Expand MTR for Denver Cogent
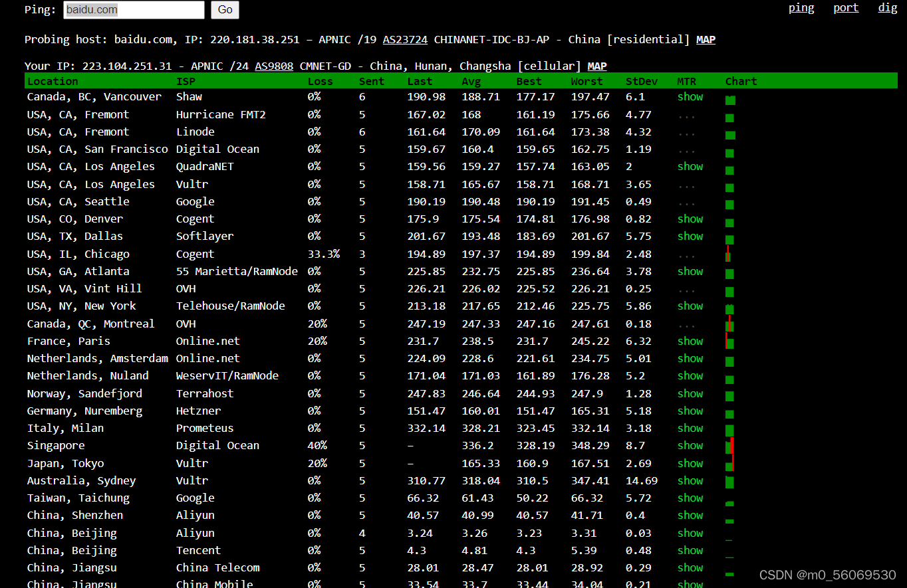The image size is (907, 588). pyautogui.click(x=690, y=219)
